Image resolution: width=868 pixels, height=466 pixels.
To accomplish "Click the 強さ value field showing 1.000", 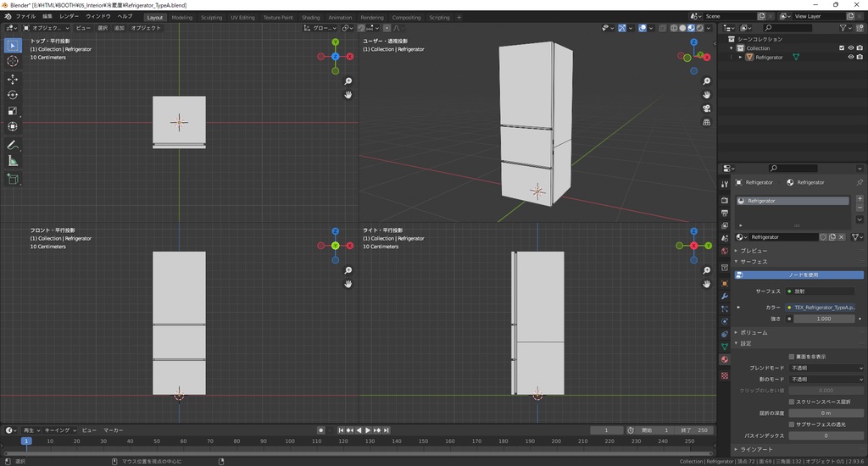I will pos(823,319).
